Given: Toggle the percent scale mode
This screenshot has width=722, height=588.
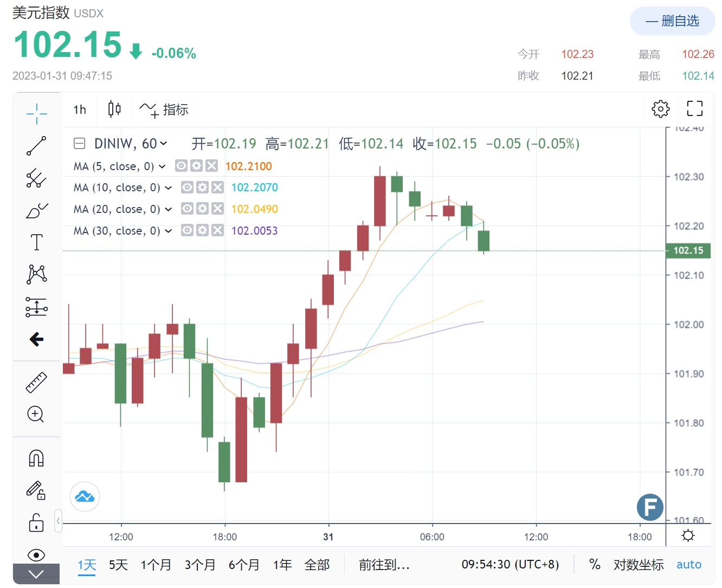Looking at the screenshot, I should tap(595, 565).
